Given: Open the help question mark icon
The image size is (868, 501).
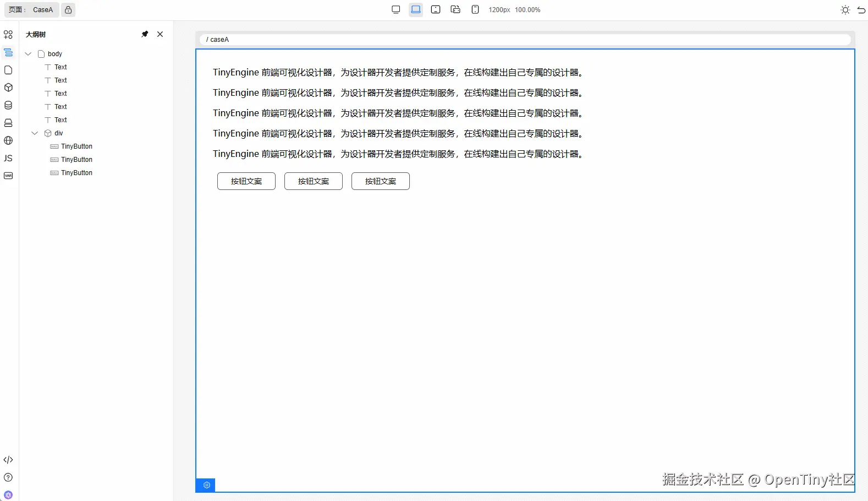Looking at the screenshot, I should pyautogui.click(x=8, y=477).
